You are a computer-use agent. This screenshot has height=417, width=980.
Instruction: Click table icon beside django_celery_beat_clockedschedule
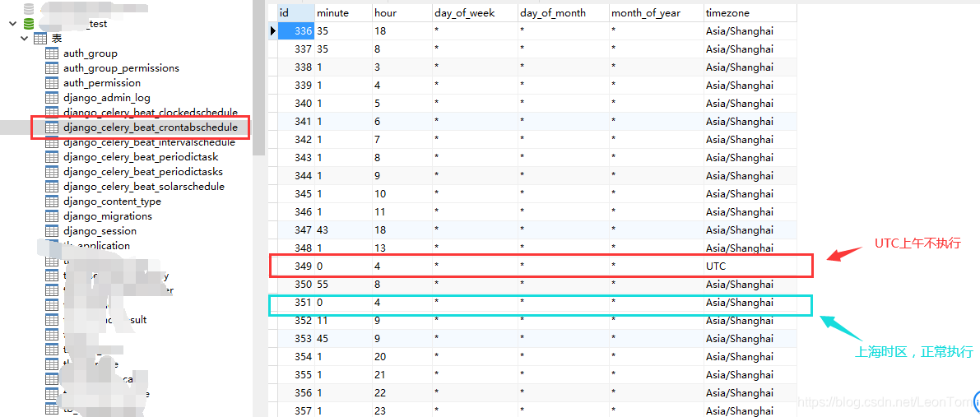click(x=53, y=112)
